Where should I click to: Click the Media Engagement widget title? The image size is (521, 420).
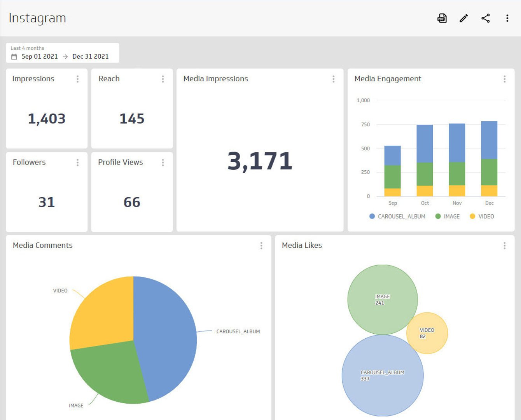tap(388, 79)
